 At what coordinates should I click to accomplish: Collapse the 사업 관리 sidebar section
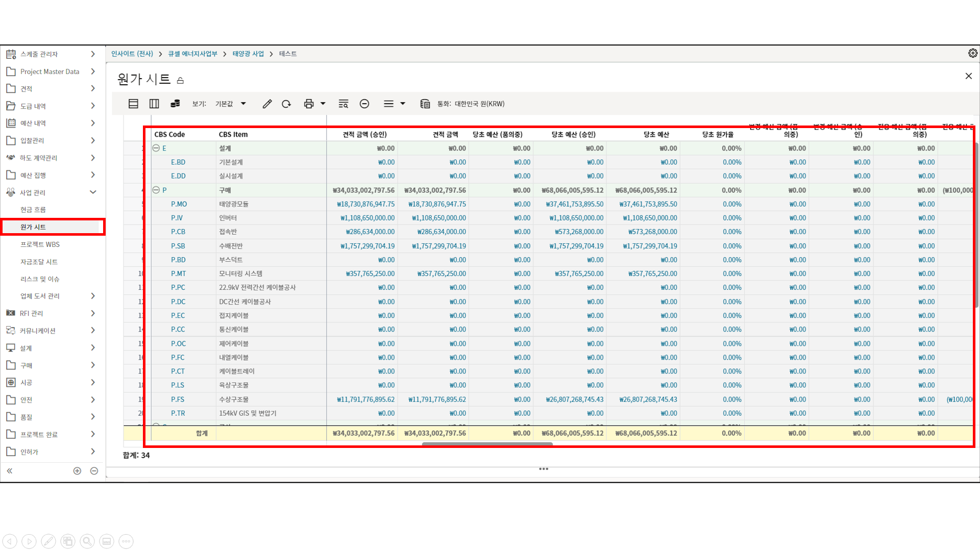[x=93, y=192]
